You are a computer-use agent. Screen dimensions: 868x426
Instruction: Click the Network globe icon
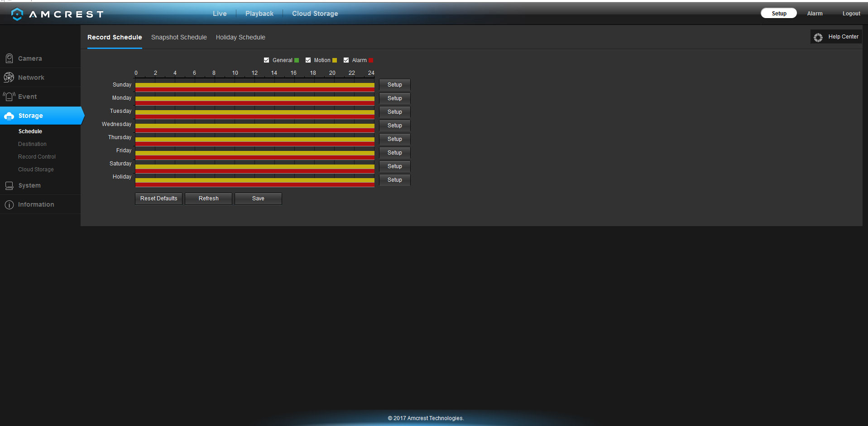(x=9, y=77)
